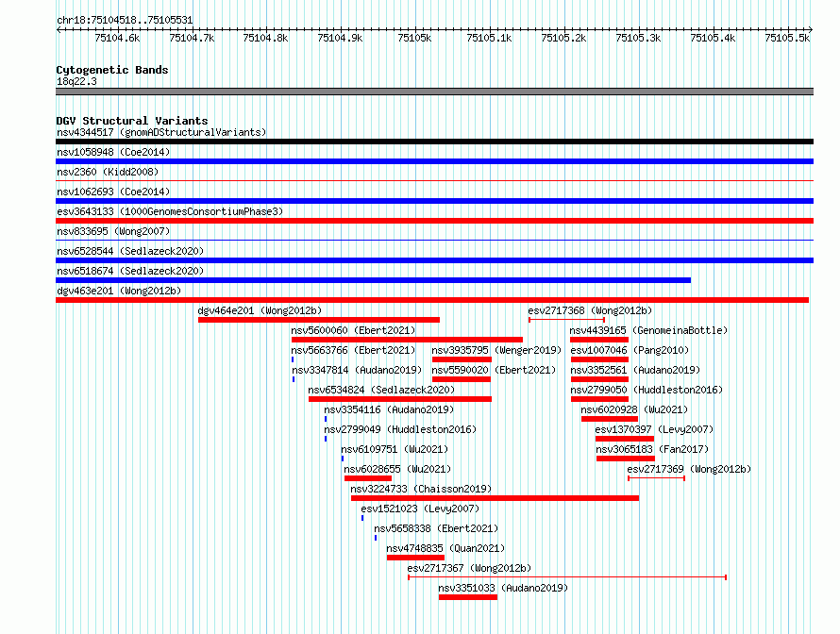
Task: Open nsv4439165 (GenomeinaBottle) label
Action: point(648,330)
